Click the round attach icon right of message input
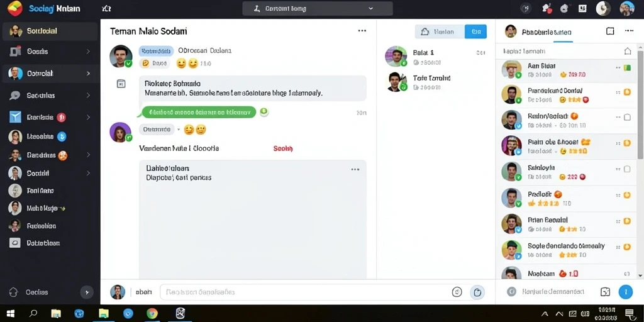 [477, 292]
